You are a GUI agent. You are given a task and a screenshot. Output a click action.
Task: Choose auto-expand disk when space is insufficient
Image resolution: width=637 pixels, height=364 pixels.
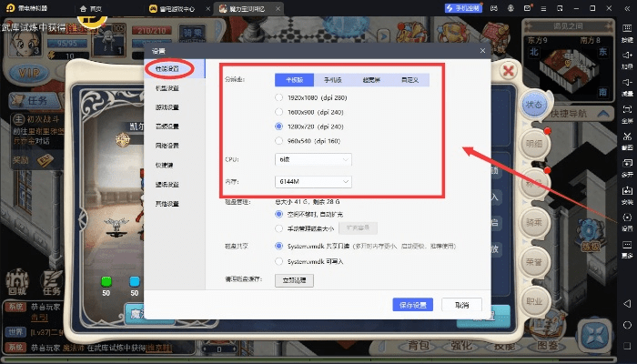[x=278, y=214]
